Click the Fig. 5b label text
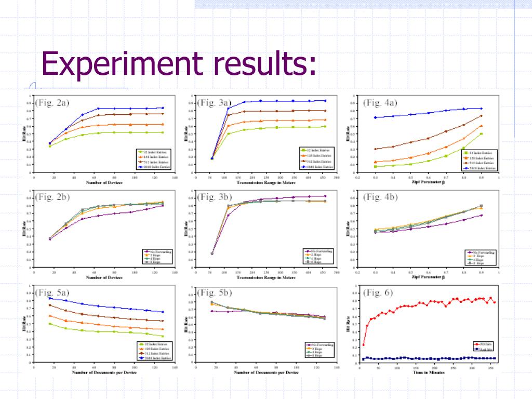Image resolution: width=532 pixels, height=399 pixels. pos(215,292)
